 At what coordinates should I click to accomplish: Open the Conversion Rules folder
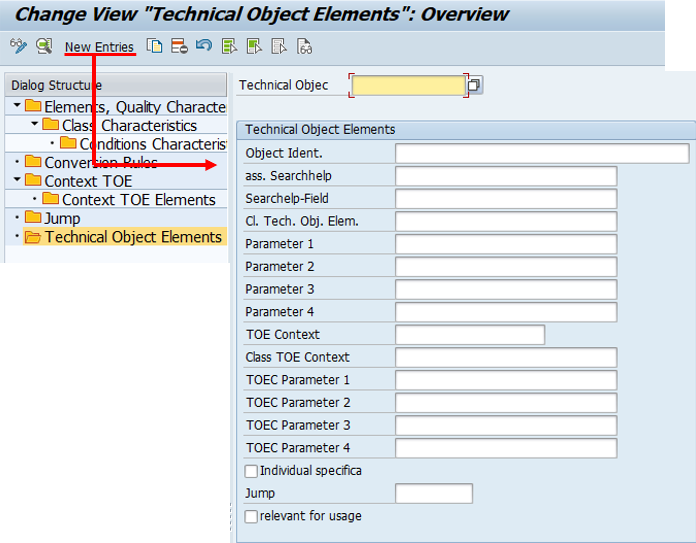(100, 163)
